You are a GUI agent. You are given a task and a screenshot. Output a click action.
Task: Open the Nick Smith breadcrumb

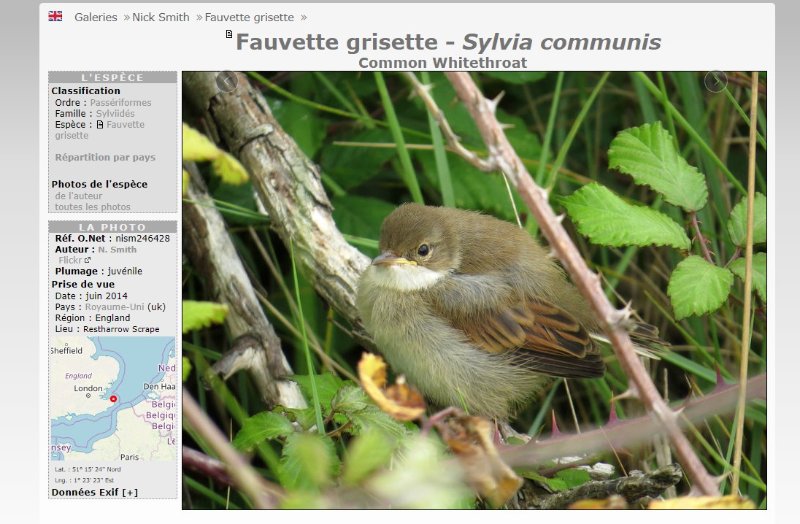pyautogui.click(x=161, y=17)
